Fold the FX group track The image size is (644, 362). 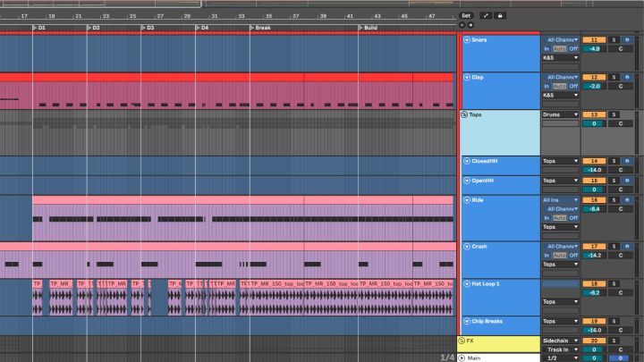(x=462, y=341)
